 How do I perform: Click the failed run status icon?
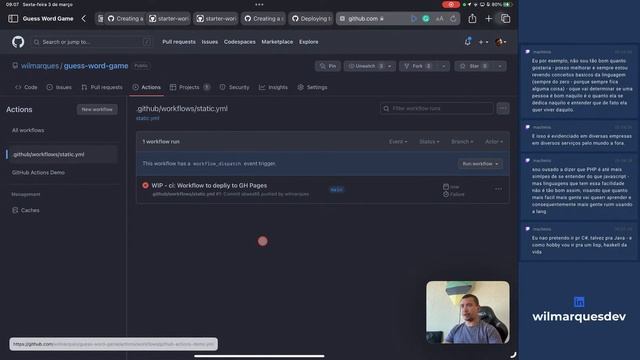click(x=145, y=185)
